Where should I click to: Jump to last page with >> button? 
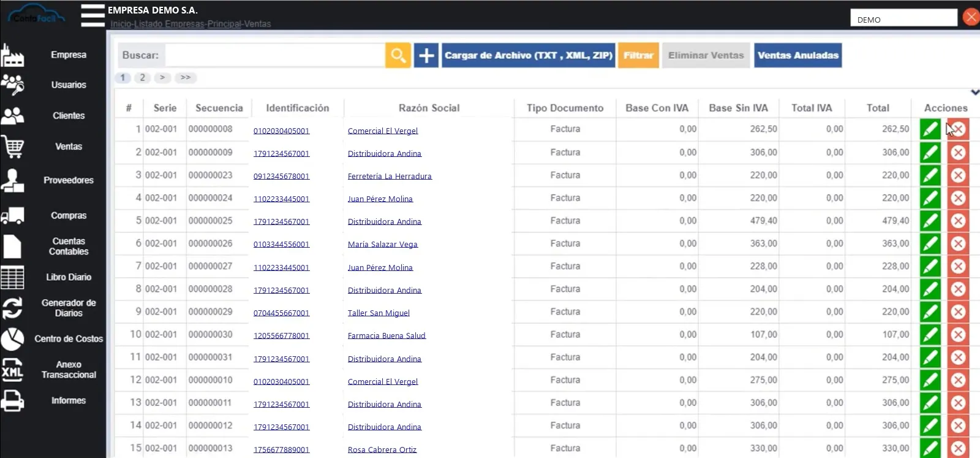[186, 78]
